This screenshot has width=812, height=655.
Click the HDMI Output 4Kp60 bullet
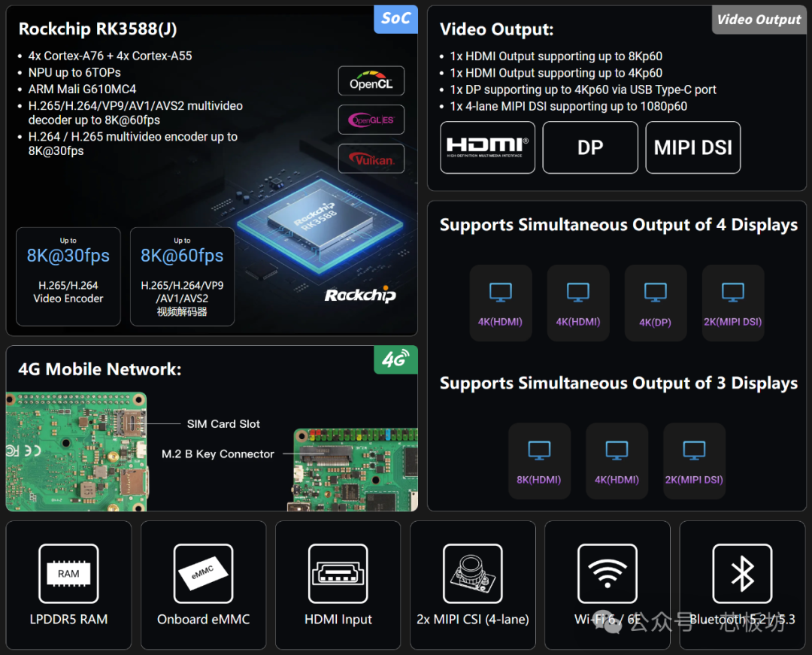click(556, 73)
